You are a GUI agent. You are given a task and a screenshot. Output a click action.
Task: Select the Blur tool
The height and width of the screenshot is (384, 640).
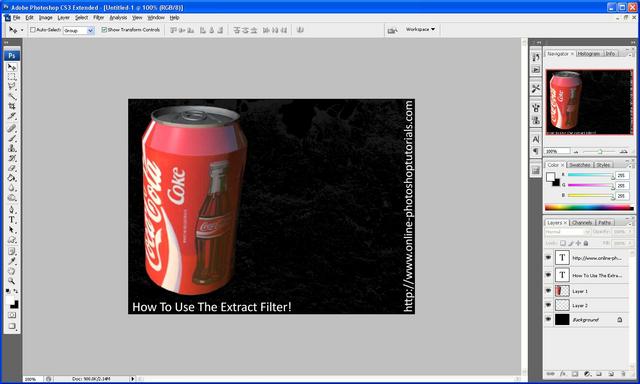point(12,188)
